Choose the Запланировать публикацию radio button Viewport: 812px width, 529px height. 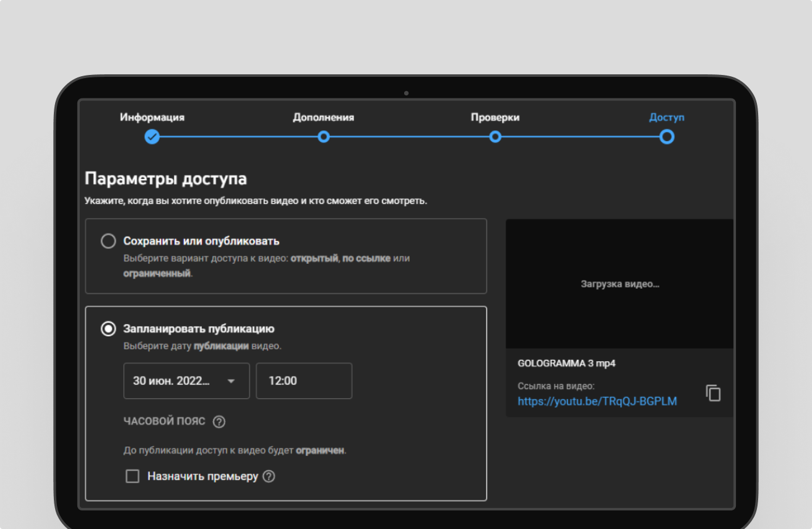tap(108, 329)
